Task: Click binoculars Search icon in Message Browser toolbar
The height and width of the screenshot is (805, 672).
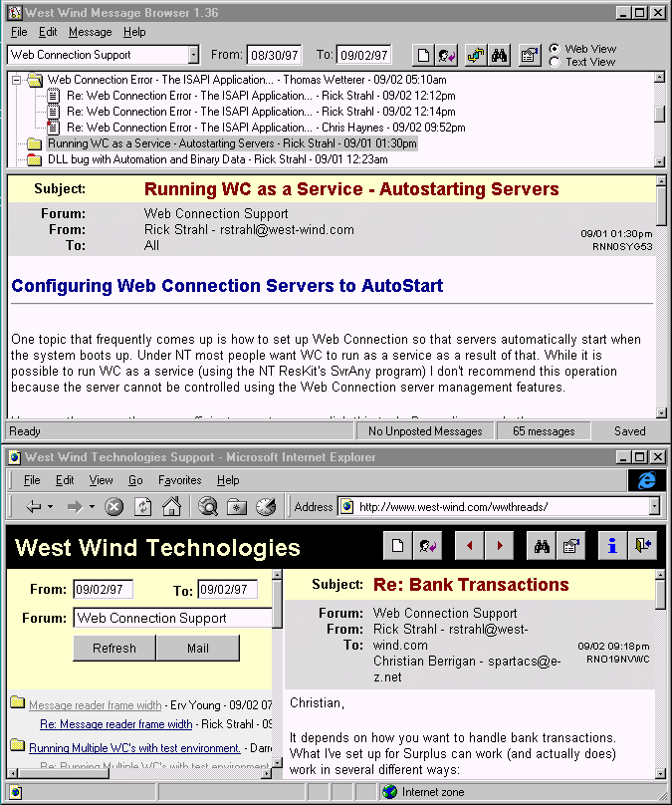Action: pyautogui.click(x=499, y=55)
